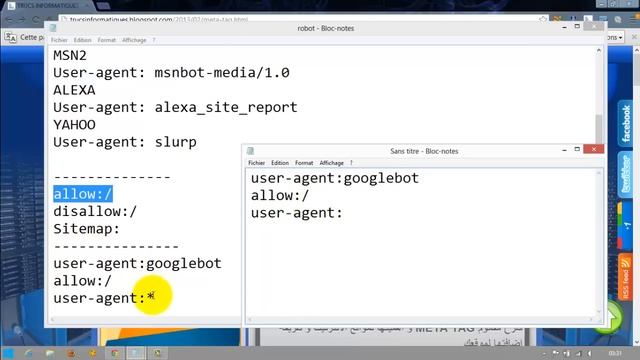Click the highlighted allow:/ text

coord(83,194)
